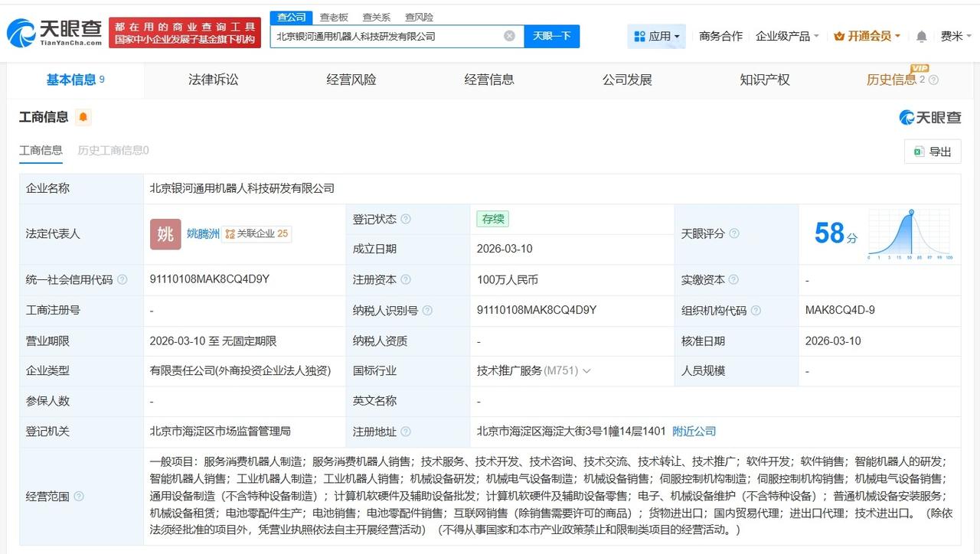Click the alarm bell beside 工商信息 heading
Image resolution: width=980 pixels, height=554 pixels.
(x=83, y=116)
